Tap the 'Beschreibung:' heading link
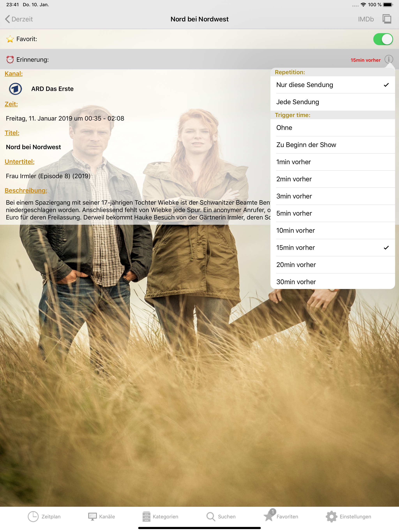 (26, 190)
